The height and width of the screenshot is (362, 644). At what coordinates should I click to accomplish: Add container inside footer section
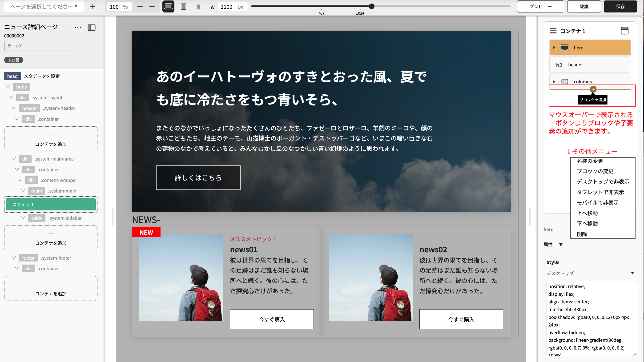[51, 288]
